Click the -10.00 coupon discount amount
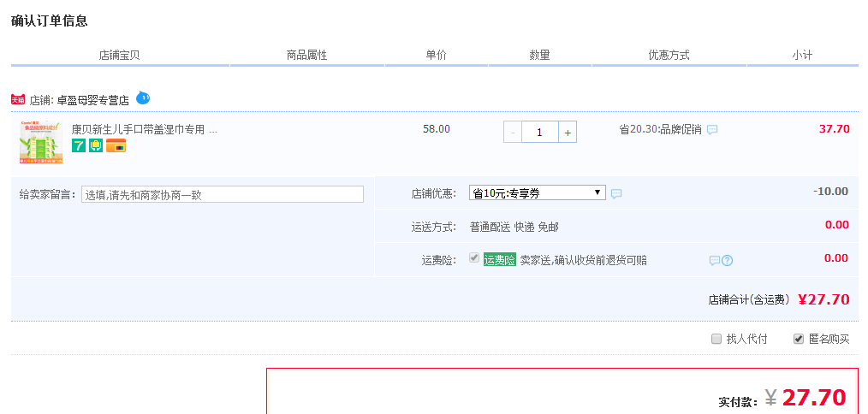The height and width of the screenshot is (414, 868). point(830,192)
